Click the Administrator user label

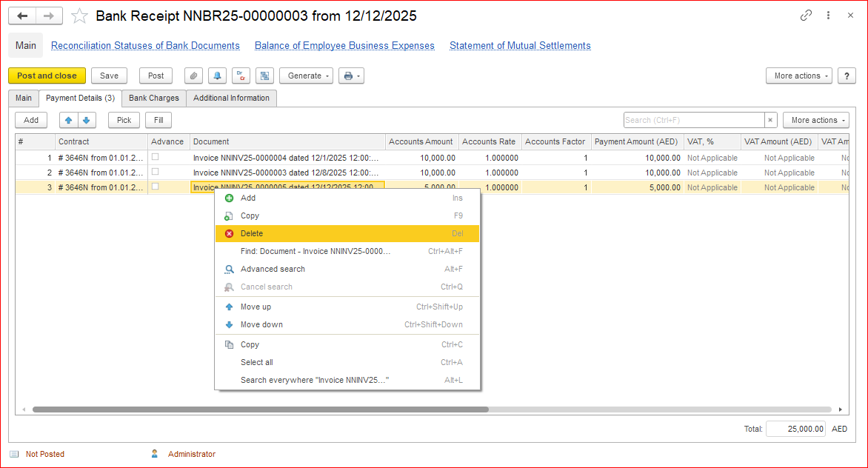[192, 454]
